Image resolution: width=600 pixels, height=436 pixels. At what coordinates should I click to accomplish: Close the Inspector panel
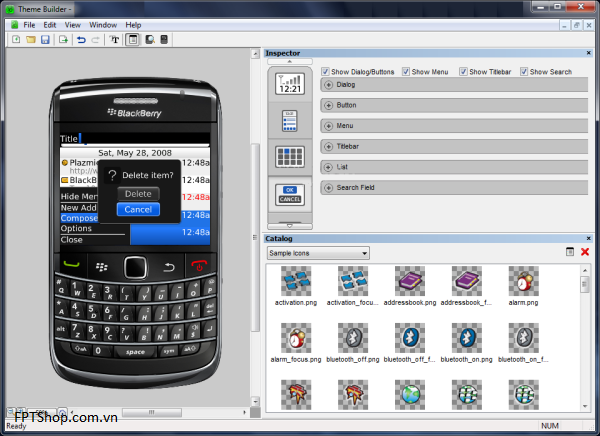[589, 53]
